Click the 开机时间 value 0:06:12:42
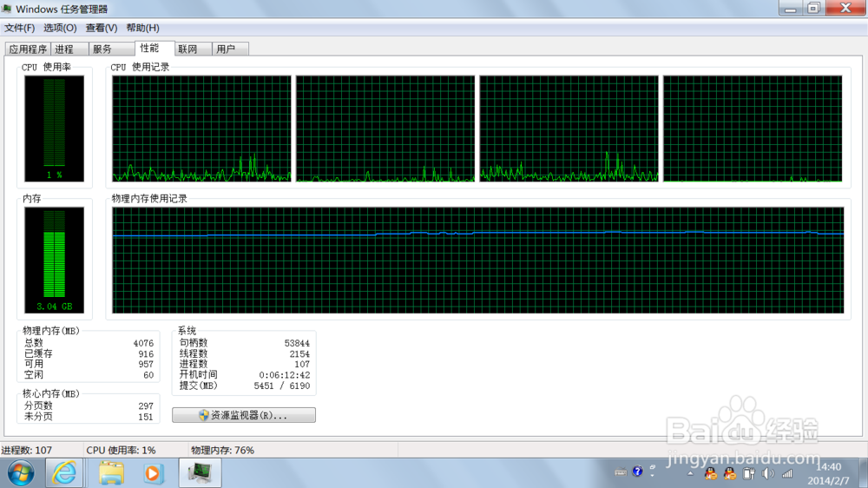 point(285,375)
